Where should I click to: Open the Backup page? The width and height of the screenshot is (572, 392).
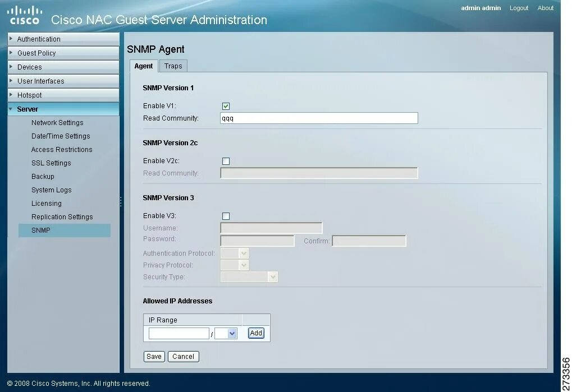(x=43, y=177)
